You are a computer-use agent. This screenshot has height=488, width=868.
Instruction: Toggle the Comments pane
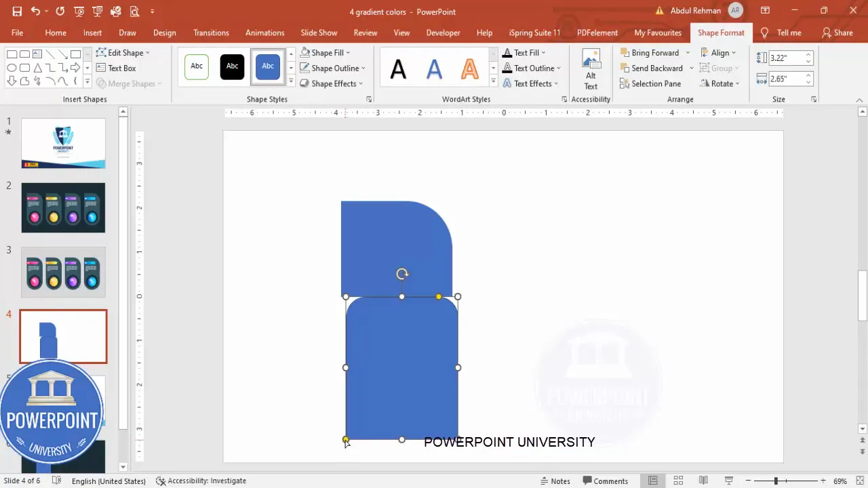coord(606,481)
